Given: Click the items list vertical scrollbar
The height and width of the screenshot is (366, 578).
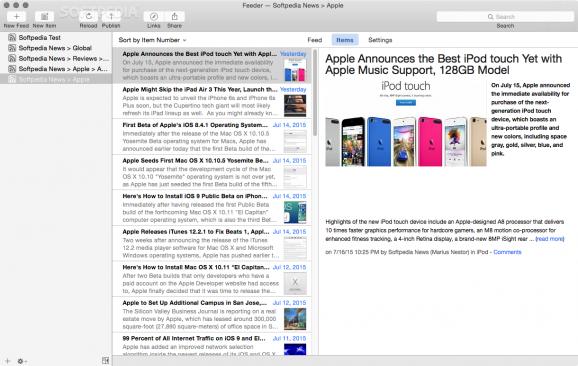Looking at the screenshot, I should tap(315, 92).
